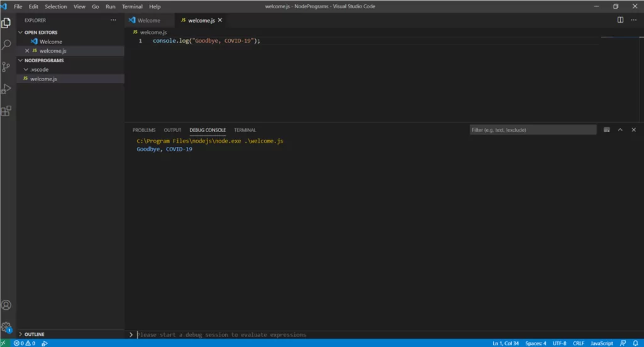
Task: Click the debug console filter input
Action: tap(533, 130)
